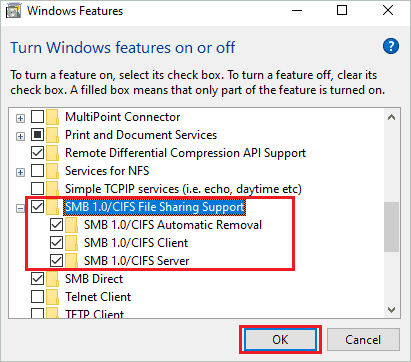Screen dimensions: 411x362
Task: Click the Windows Features title bar icon
Action: pos(14,11)
